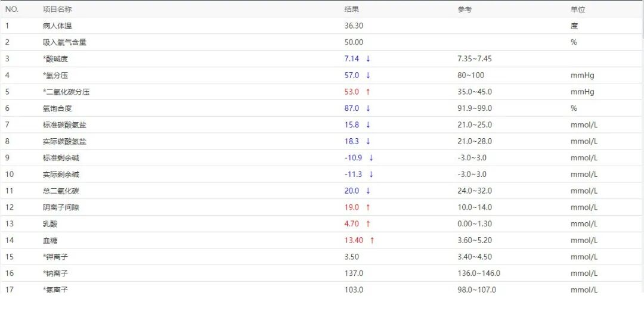Click the 参考 column header
Viewport: 644px width, 311px height.
pos(465,10)
